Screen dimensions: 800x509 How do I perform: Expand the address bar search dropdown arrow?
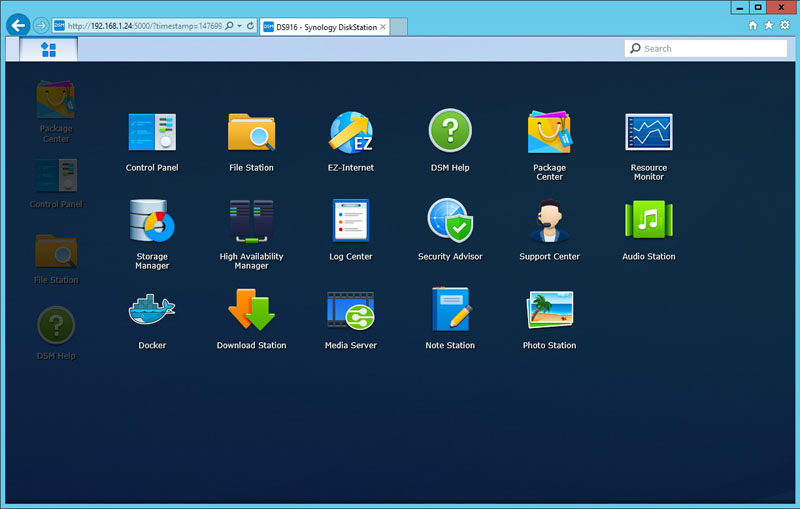click(x=239, y=26)
